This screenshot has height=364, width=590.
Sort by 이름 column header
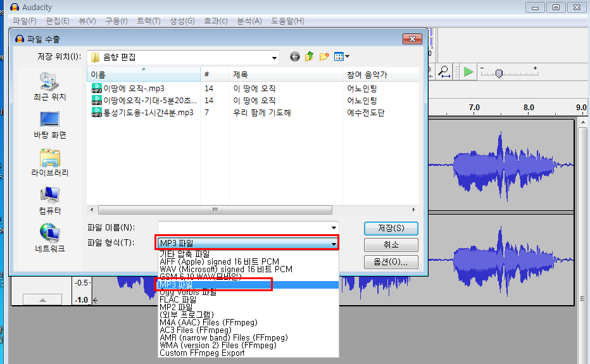(x=144, y=75)
